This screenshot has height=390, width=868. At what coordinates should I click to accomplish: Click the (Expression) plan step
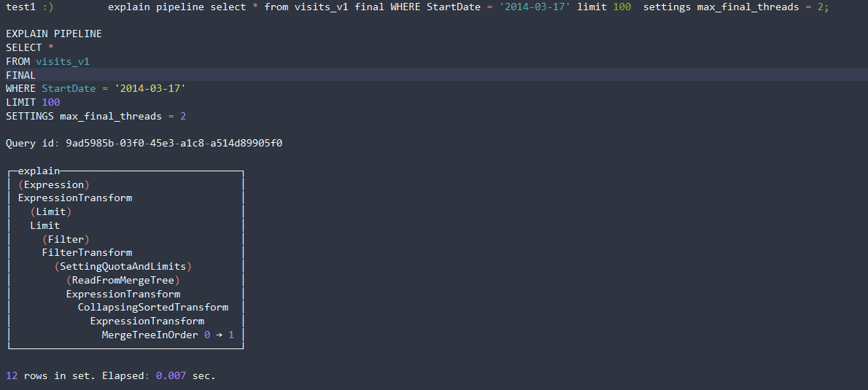pyautogui.click(x=54, y=185)
